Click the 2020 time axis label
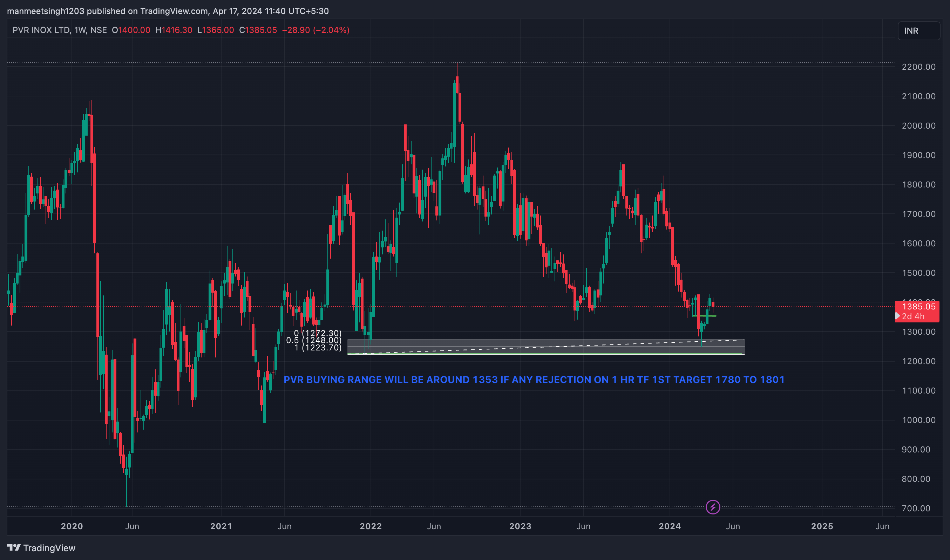 click(72, 526)
